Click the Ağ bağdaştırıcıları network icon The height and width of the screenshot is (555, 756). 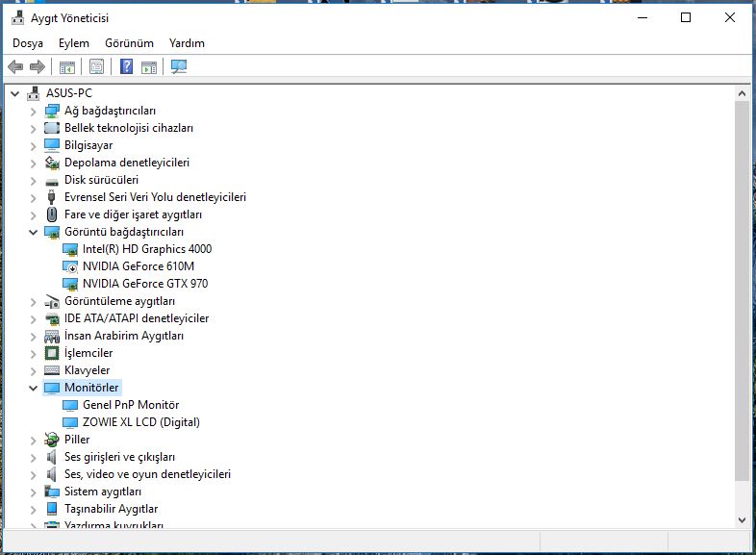(x=52, y=111)
